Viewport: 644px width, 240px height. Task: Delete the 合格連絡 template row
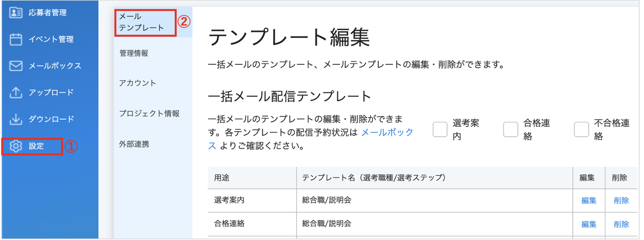621,224
